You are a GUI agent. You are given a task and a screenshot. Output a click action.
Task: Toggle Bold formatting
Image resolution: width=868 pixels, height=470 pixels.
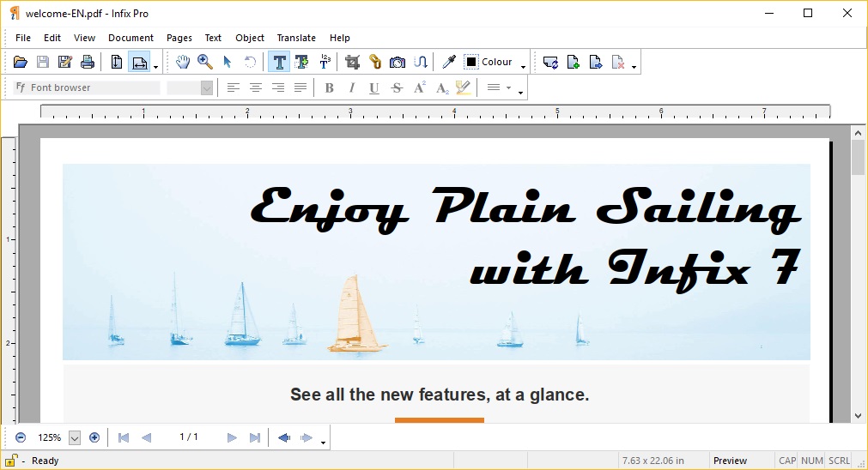330,87
